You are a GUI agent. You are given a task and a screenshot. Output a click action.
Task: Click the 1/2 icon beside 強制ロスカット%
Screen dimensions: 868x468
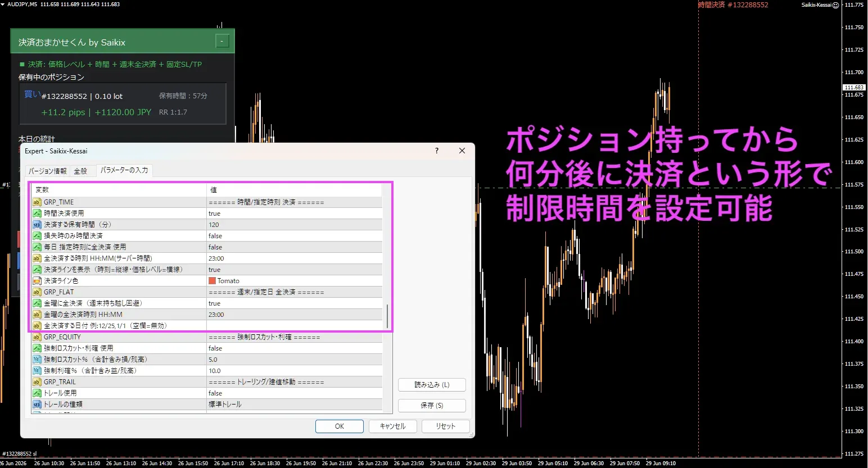coord(37,360)
